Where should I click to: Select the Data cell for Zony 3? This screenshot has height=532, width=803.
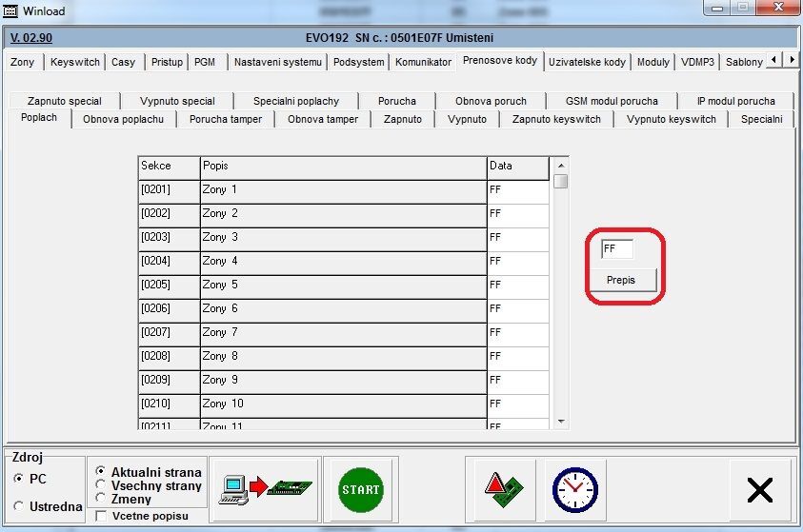tap(517, 237)
